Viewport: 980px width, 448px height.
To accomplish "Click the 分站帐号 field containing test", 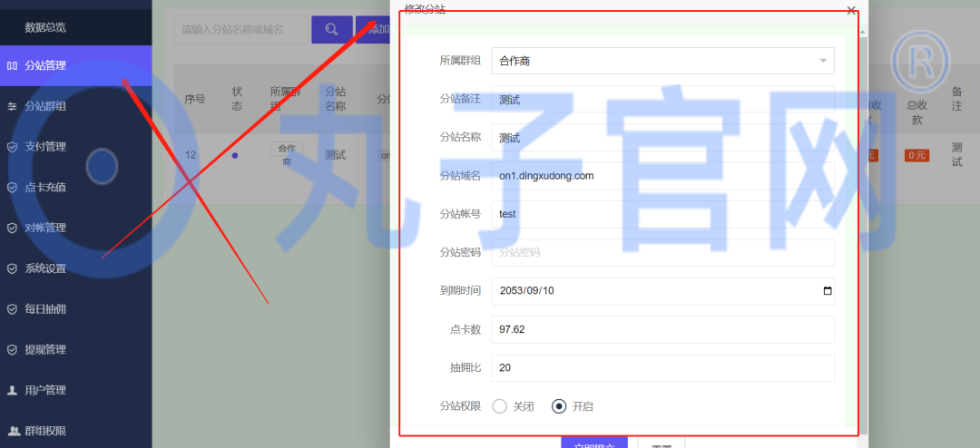I will coord(662,214).
